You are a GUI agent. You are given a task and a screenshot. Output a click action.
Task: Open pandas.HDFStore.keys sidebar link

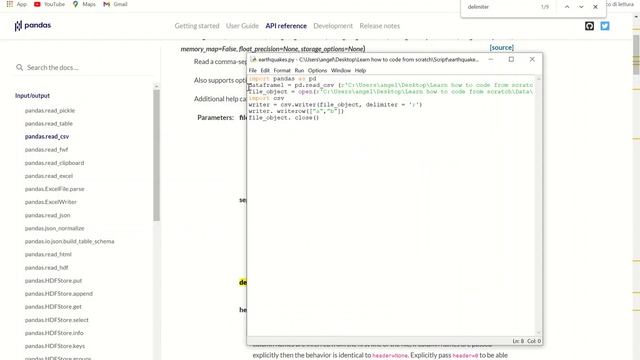pos(55,346)
